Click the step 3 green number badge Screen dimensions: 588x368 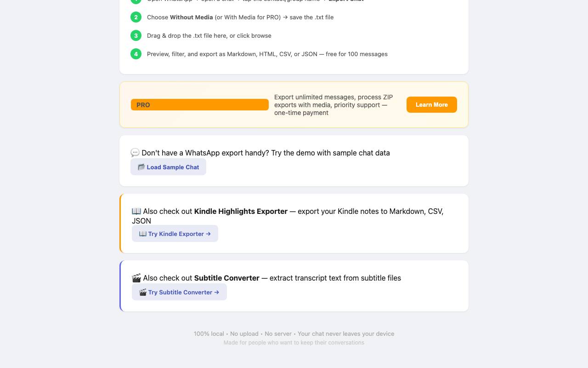tap(136, 35)
